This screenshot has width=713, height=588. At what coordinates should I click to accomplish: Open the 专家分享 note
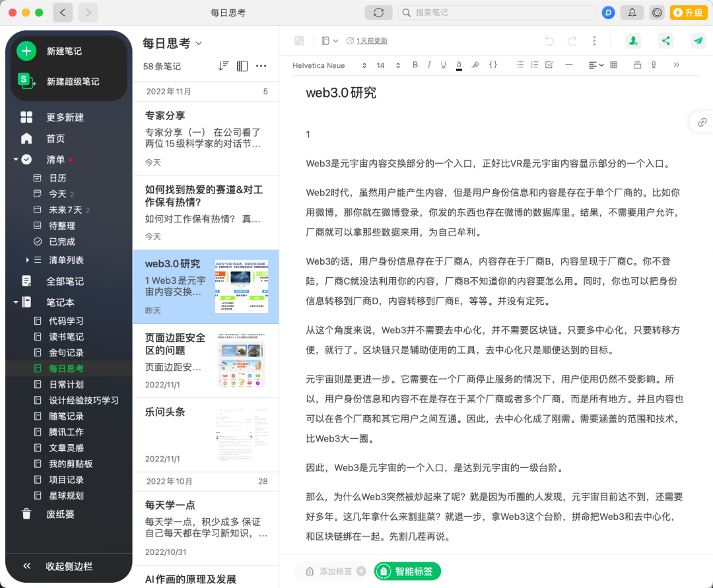click(205, 139)
